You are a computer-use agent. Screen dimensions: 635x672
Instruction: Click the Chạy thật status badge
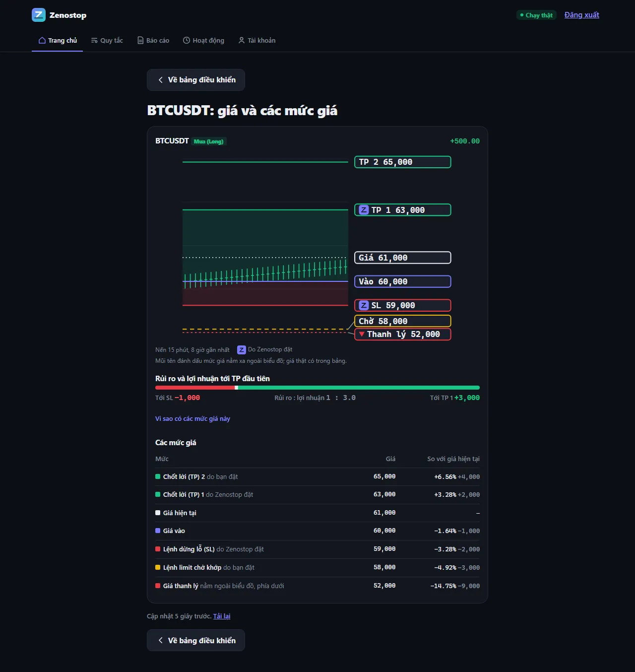coord(536,15)
